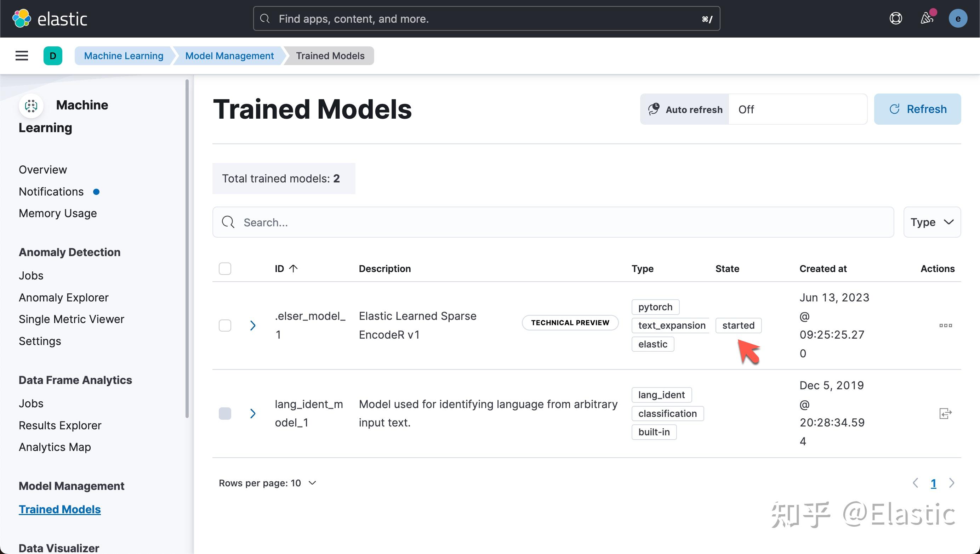Open the Type filter dropdown

click(x=932, y=222)
